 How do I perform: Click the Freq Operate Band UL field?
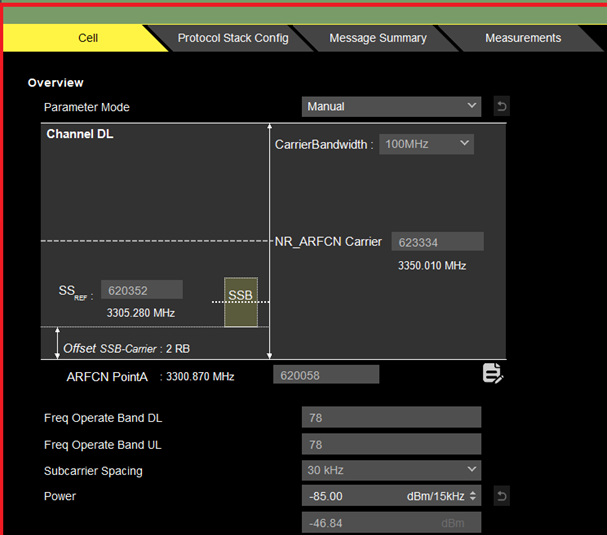pyautogui.click(x=391, y=444)
